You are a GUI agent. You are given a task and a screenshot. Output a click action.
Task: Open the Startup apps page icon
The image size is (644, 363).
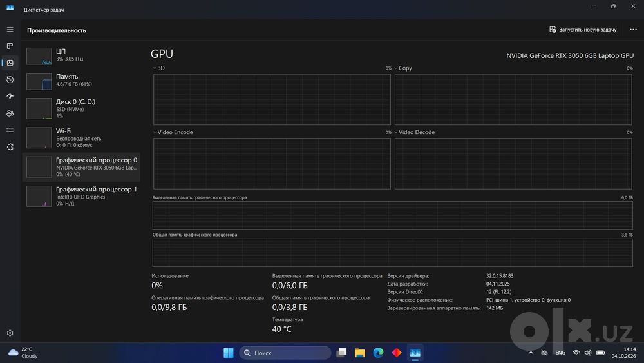coord(10,96)
